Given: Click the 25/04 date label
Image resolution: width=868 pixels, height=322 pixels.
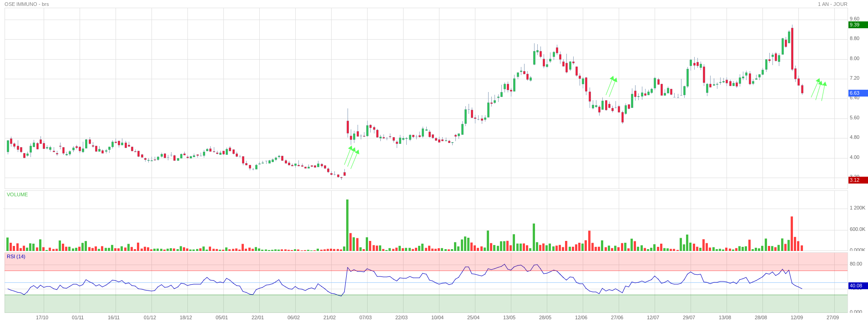Looking at the screenshot, I should [473, 318].
